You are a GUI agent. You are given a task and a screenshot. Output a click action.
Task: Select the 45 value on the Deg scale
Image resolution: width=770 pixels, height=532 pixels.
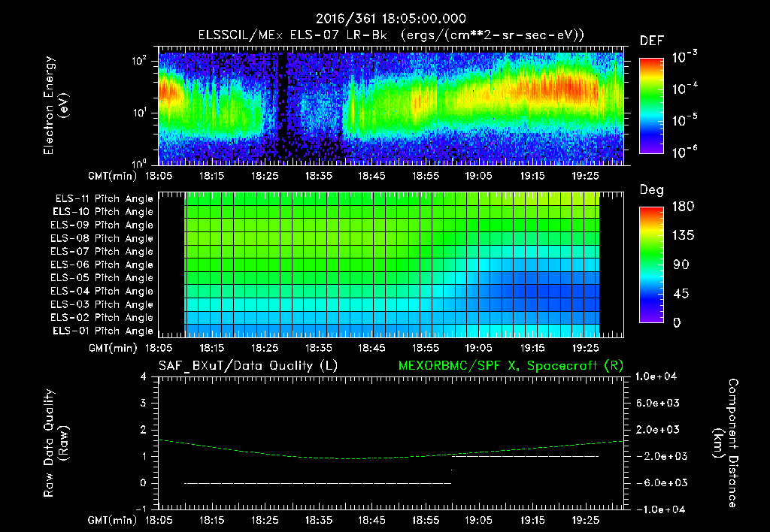coord(681,294)
